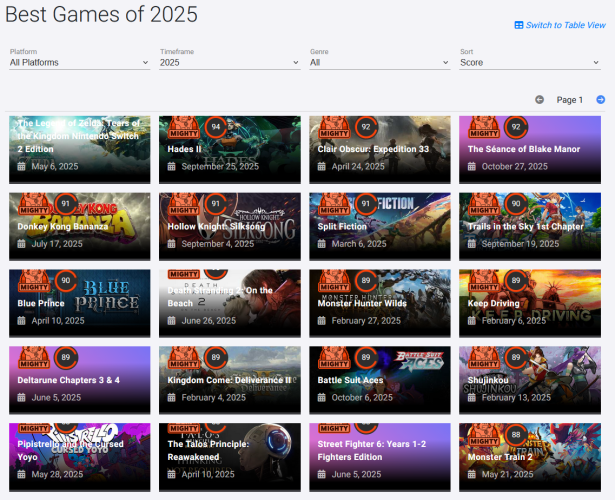Click the 88 score circle on Monster Train 2
The width and height of the screenshot is (615, 500).
point(516,435)
